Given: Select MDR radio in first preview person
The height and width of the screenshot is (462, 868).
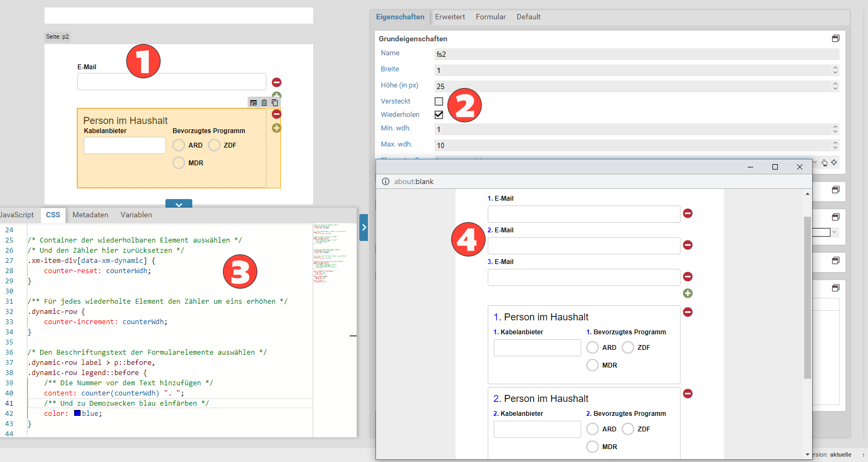Looking at the screenshot, I should (592, 365).
